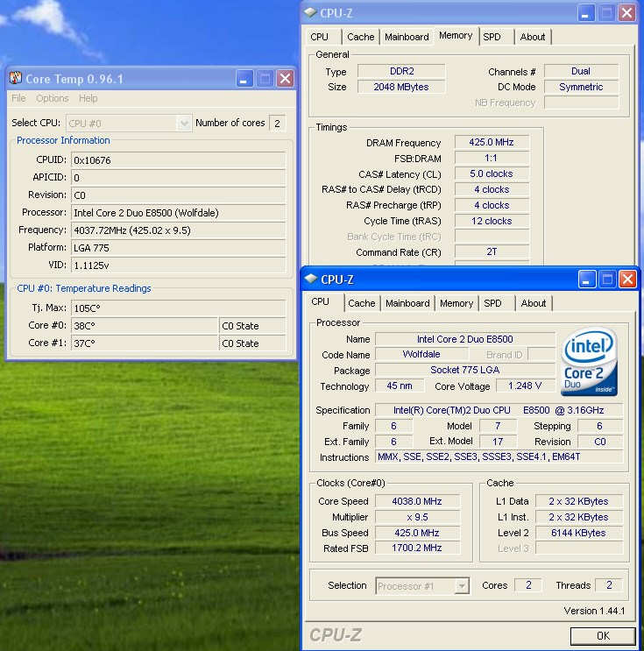The height and width of the screenshot is (651, 644).
Task: Click the Version 1.44.1 label
Action: [x=594, y=611]
